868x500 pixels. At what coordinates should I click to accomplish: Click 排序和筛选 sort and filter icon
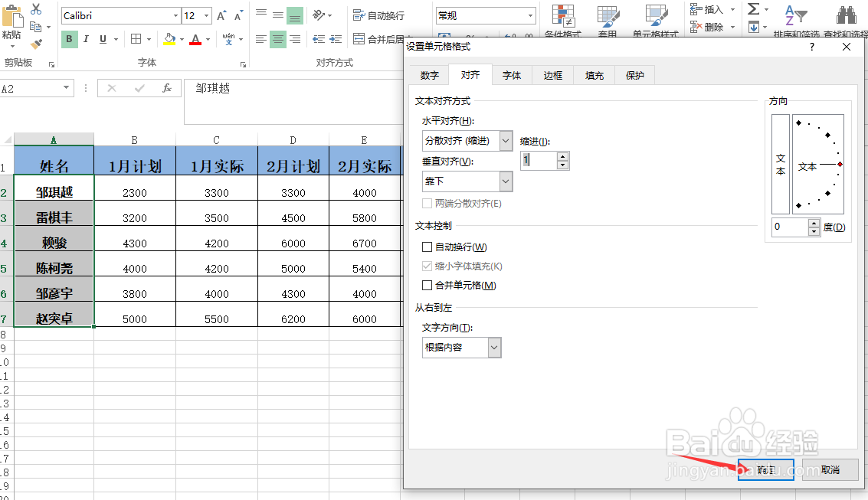point(796,15)
